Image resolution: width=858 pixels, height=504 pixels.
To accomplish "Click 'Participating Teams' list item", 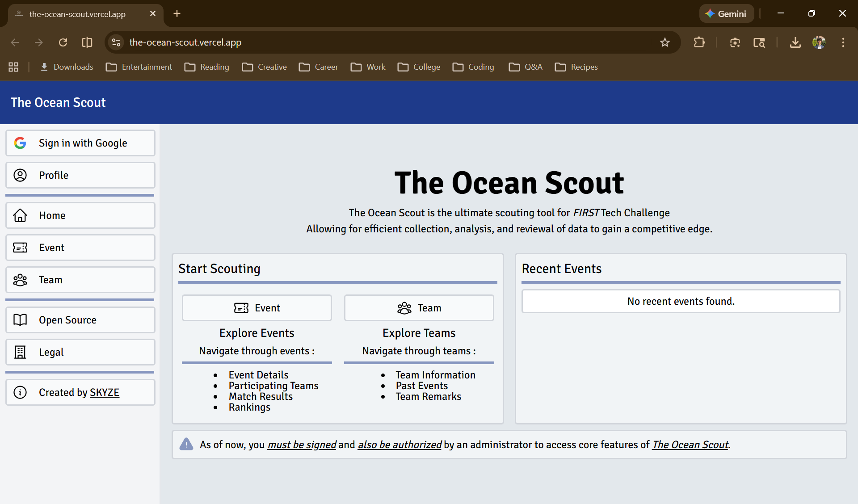I will [273, 386].
